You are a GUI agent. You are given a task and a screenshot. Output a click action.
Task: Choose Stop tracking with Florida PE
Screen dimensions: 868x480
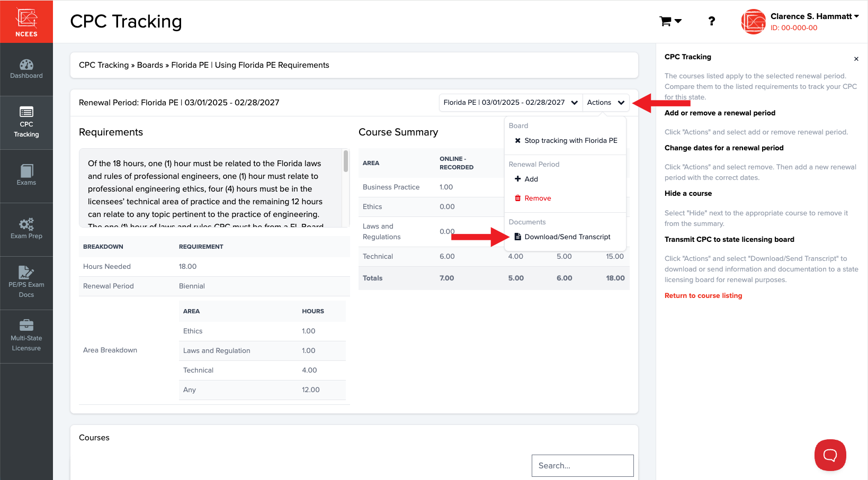(x=566, y=140)
